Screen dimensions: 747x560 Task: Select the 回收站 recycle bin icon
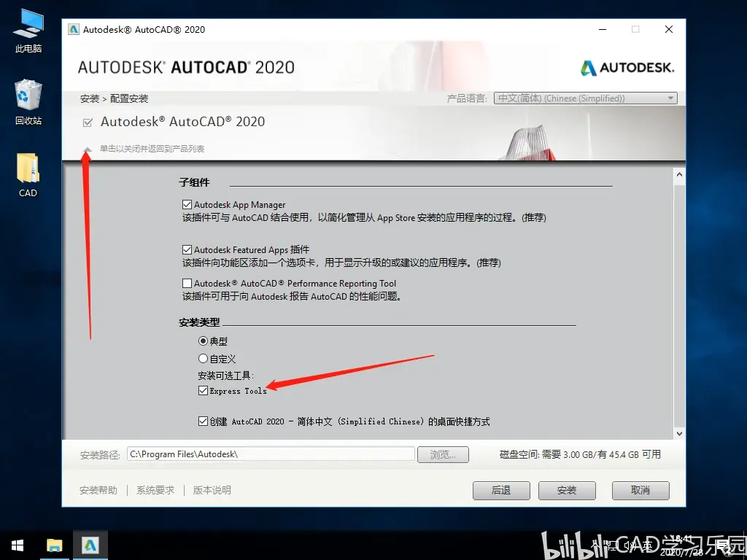pos(28,103)
